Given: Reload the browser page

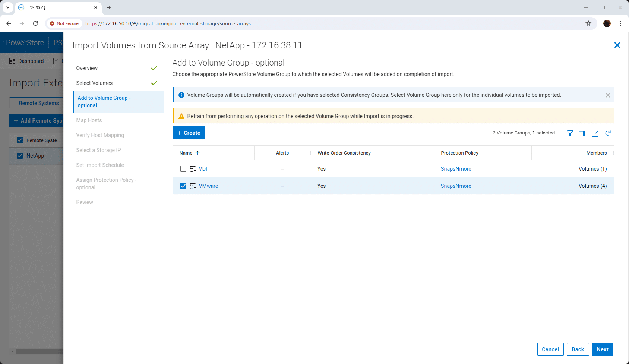Looking at the screenshot, I should 35,23.
